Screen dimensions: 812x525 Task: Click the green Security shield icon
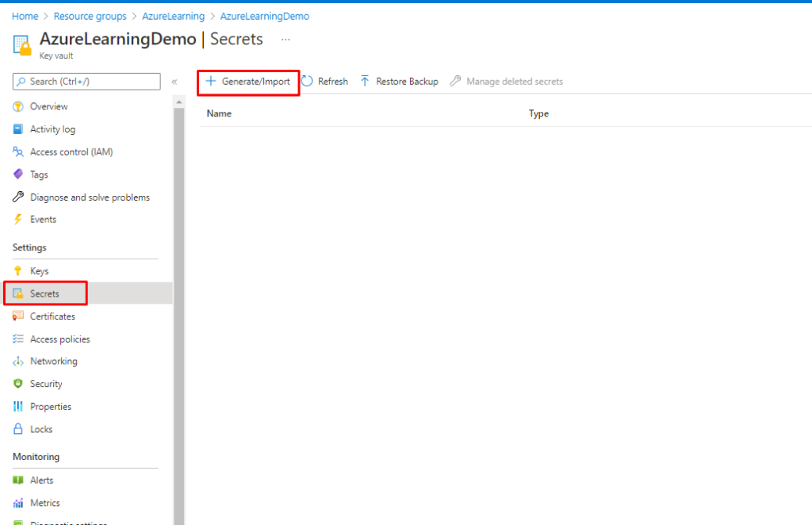18,384
